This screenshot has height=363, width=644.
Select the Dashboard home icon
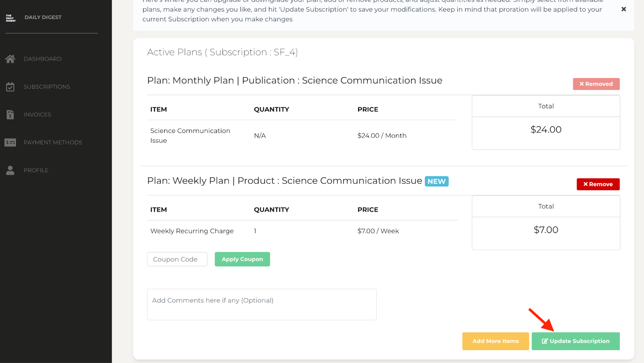10,59
